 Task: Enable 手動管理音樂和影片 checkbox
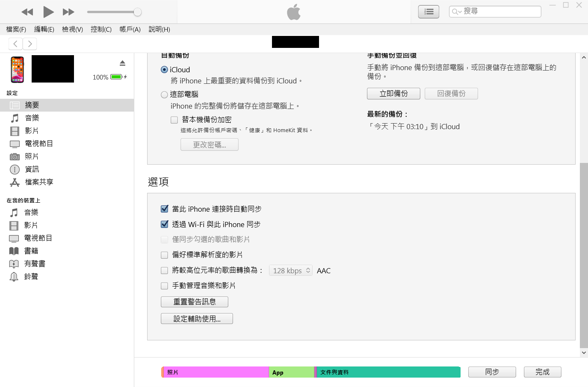coord(164,286)
